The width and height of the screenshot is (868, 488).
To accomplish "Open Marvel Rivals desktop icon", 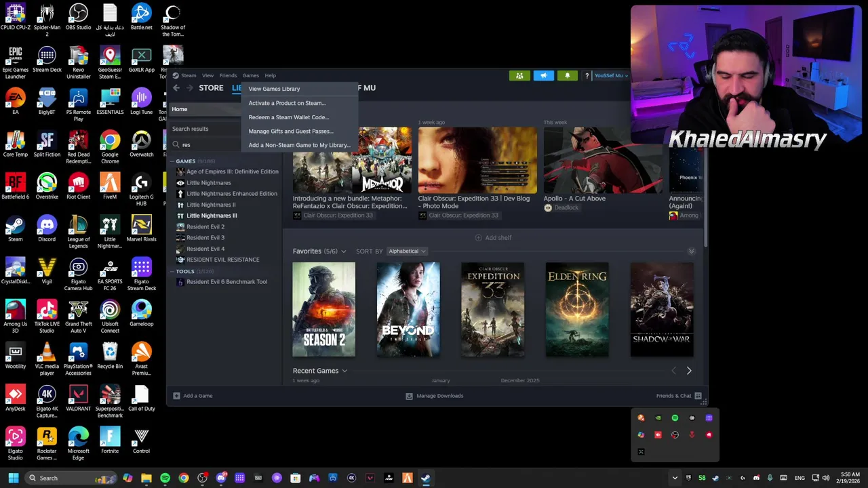I will pyautogui.click(x=141, y=228).
